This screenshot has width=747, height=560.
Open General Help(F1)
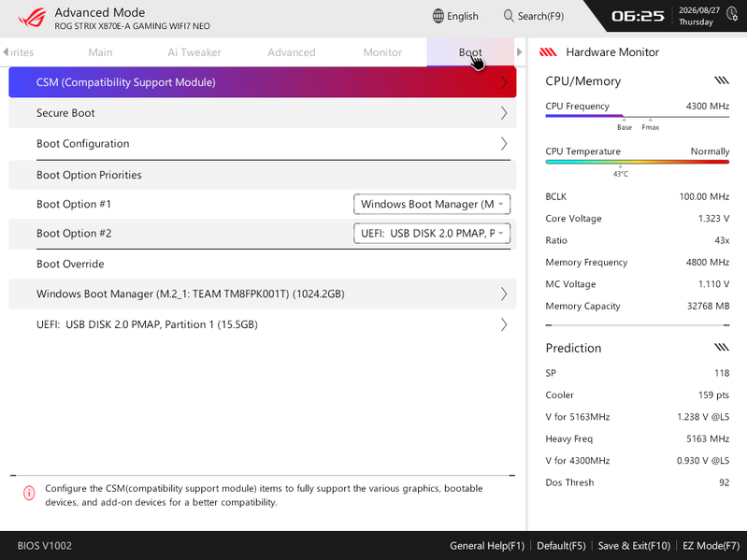point(487,546)
